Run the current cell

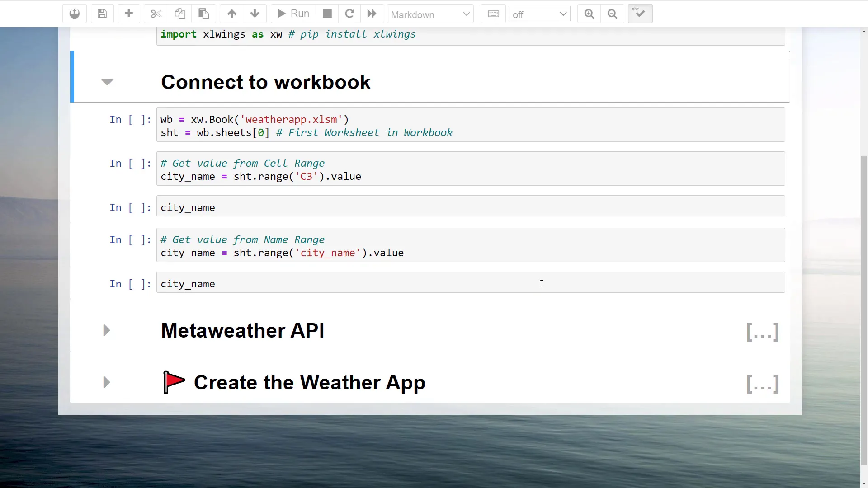(292, 14)
